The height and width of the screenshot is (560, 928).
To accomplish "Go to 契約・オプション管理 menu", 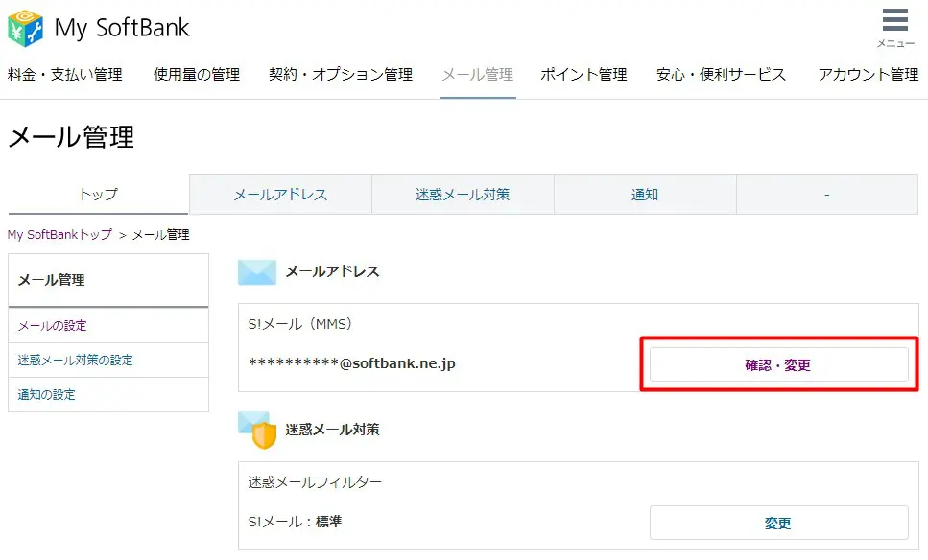I will (341, 75).
